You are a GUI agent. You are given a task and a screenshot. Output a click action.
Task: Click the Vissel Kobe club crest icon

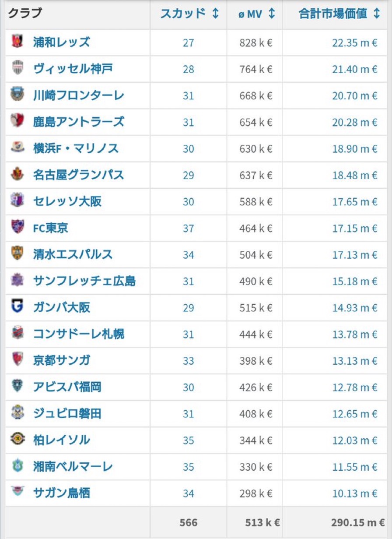coord(17,68)
